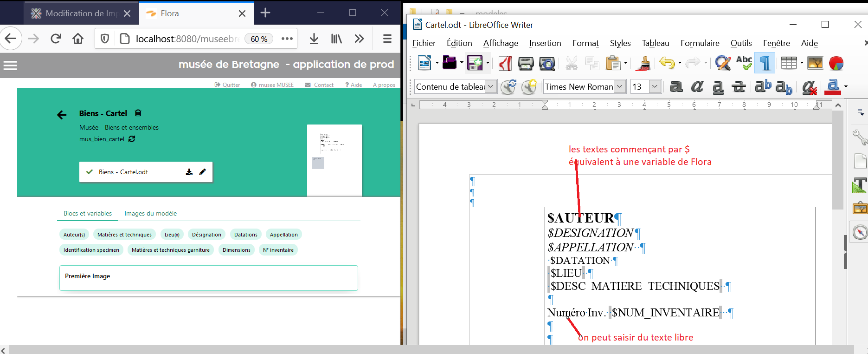This screenshot has height=354, width=868.
Task: Expand Insert table dropdown arrow
Action: click(x=802, y=63)
